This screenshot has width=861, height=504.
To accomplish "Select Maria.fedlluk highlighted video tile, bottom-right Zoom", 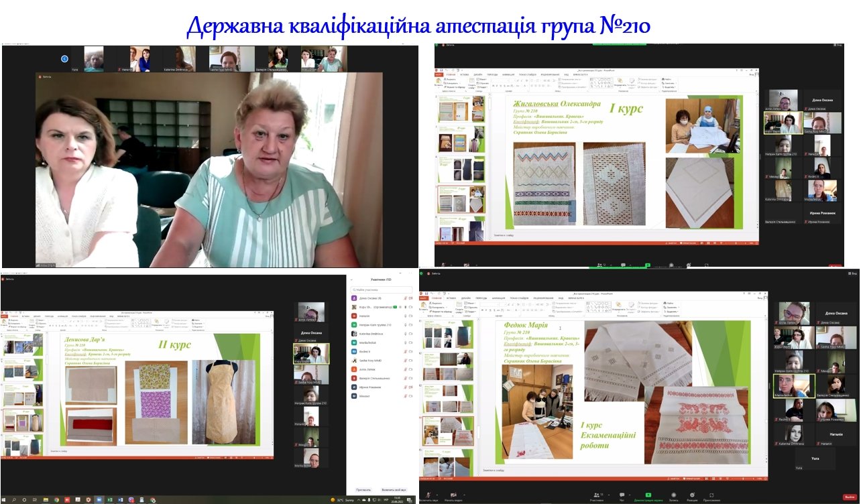I will [794, 385].
